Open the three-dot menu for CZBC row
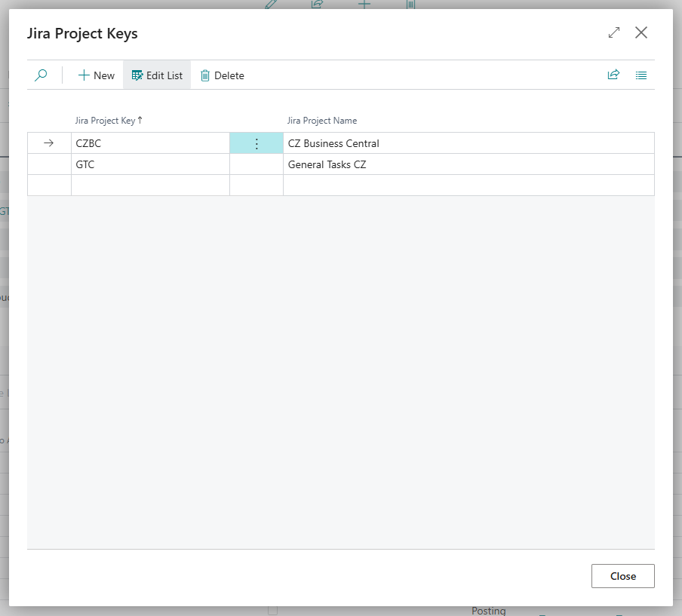The width and height of the screenshot is (682, 616). (257, 143)
